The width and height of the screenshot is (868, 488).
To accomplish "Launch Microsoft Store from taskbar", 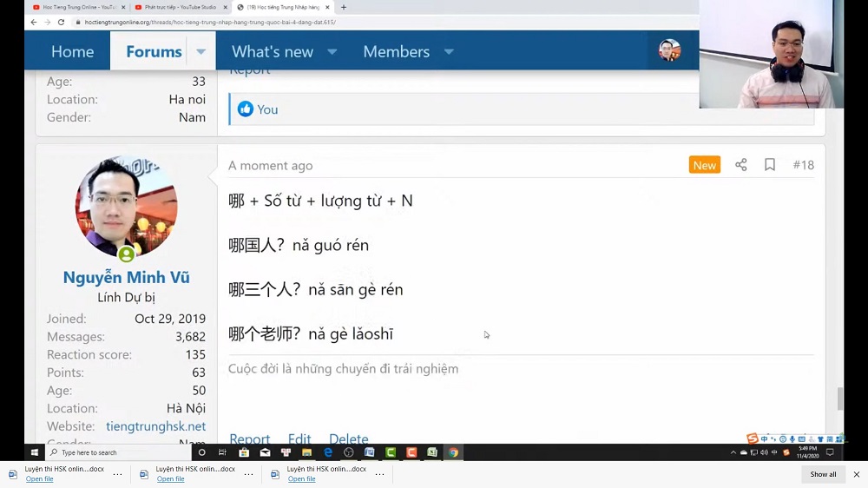I will click(x=244, y=452).
